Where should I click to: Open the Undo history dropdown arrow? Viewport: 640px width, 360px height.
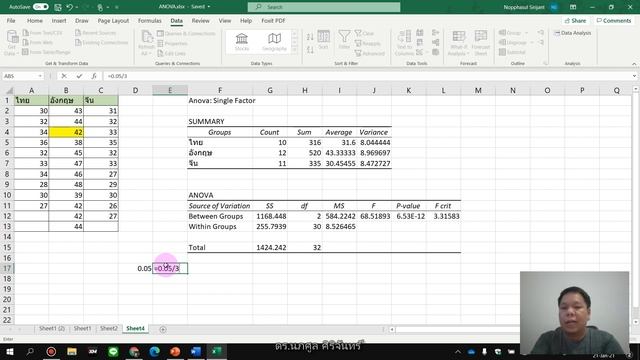tap(77, 7)
